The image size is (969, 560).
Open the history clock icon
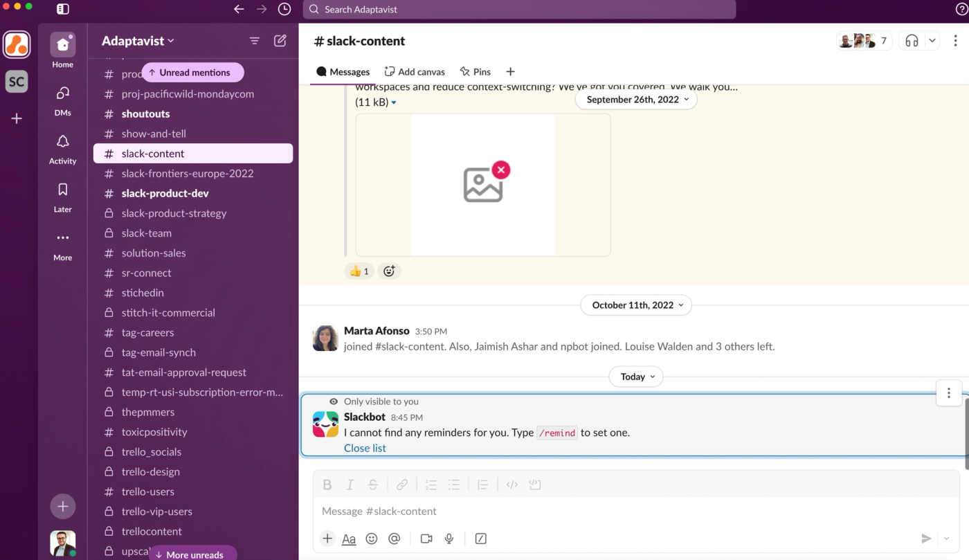(x=284, y=9)
